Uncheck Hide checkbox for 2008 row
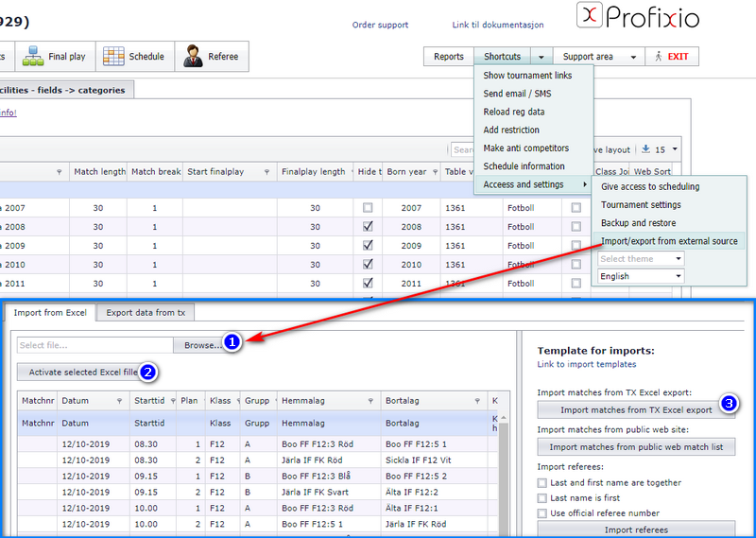Viewport: 756px width, 538px height. (x=368, y=226)
